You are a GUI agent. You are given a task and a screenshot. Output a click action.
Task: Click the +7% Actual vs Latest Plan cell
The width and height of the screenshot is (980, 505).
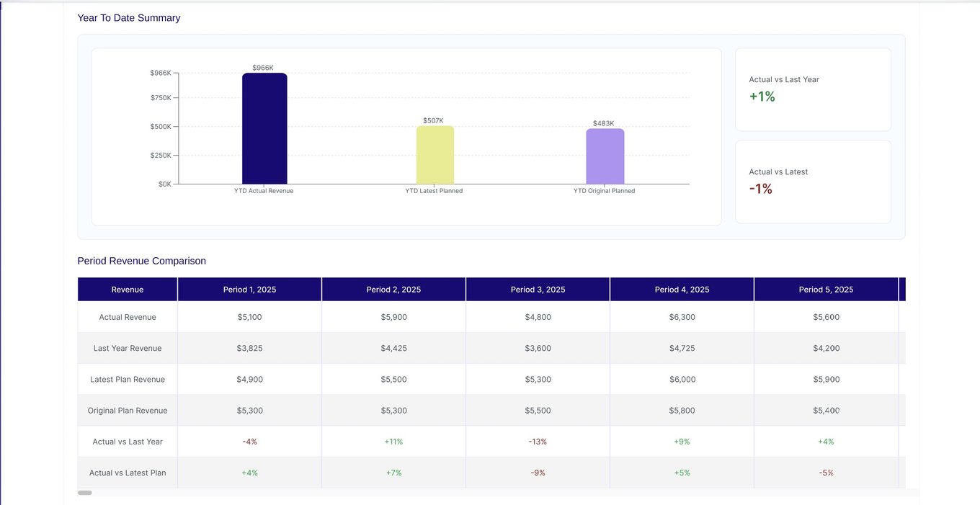pos(394,473)
